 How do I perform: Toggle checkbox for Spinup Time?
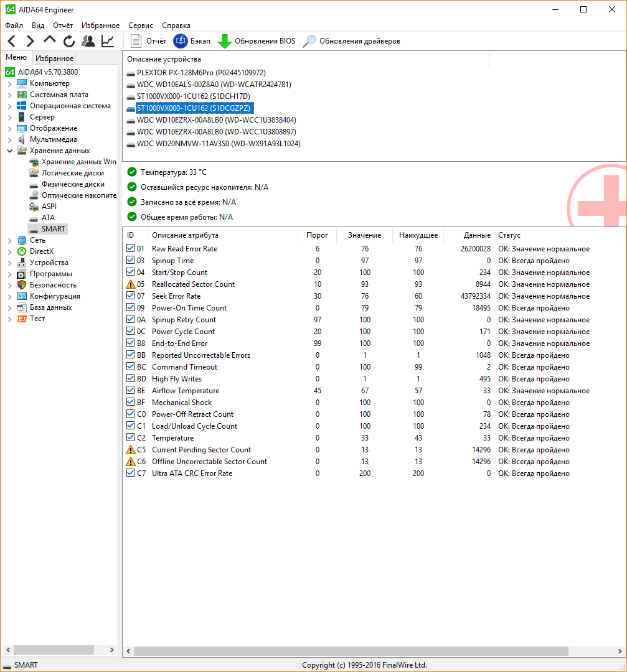coord(130,260)
